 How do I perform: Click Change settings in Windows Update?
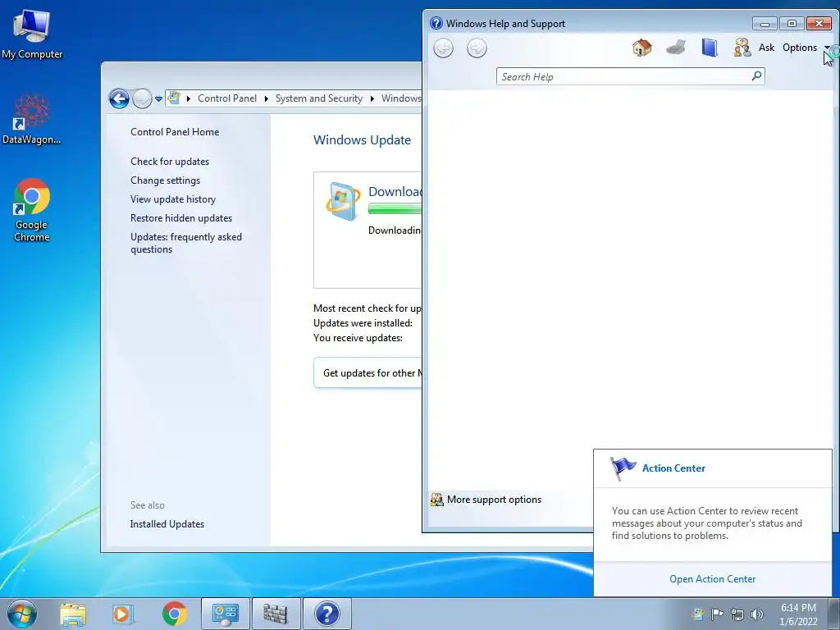165,180
